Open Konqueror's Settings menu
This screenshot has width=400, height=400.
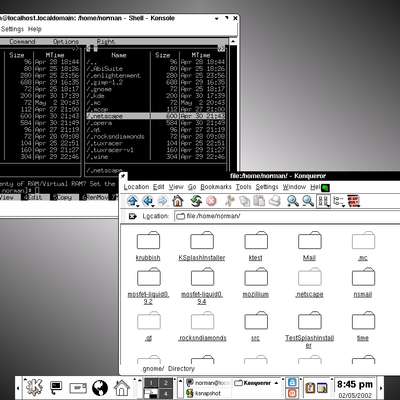267,187
